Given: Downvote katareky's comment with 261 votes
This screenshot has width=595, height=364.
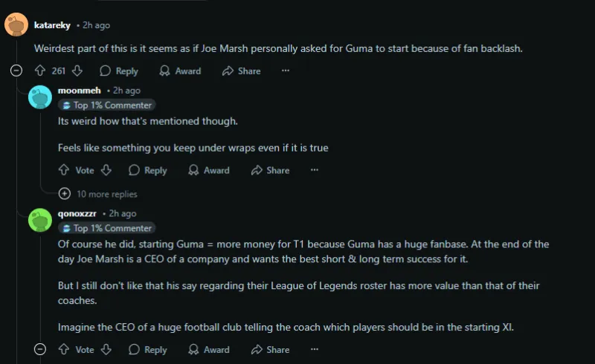Looking at the screenshot, I should click(77, 71).
